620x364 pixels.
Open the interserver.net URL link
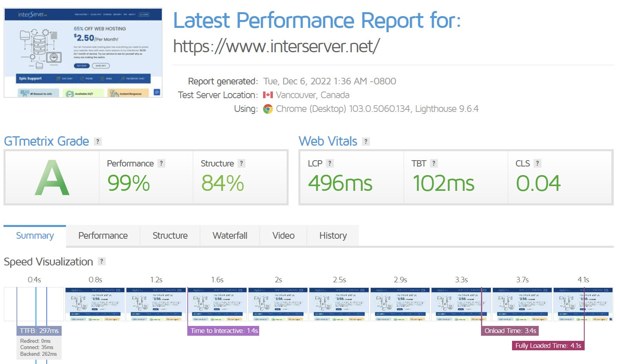(276, 46)
